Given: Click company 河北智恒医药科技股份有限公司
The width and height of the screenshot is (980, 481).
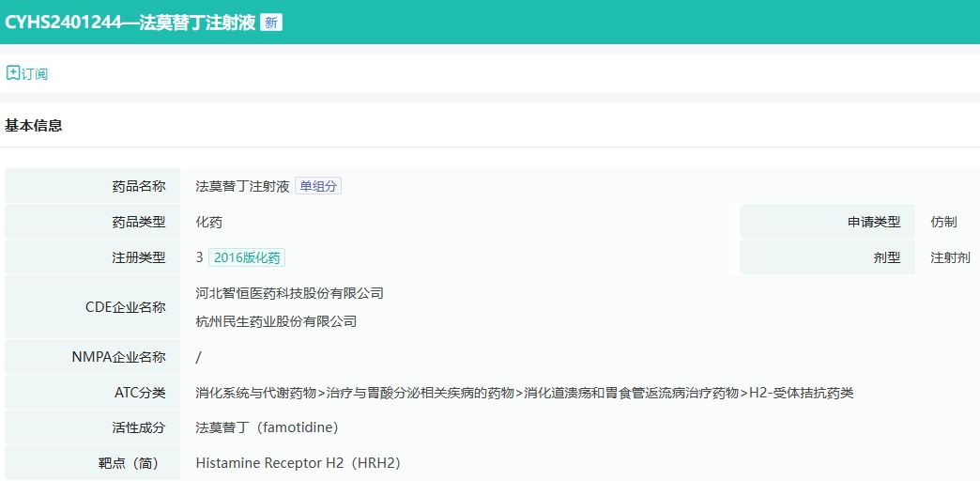Looking at the screenshot, I should pos(289,293).
